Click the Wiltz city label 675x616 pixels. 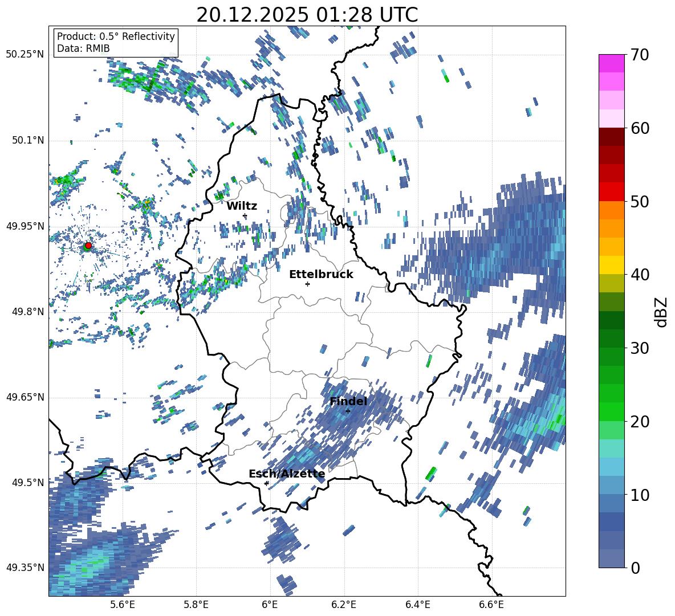[x=242, y=206]
